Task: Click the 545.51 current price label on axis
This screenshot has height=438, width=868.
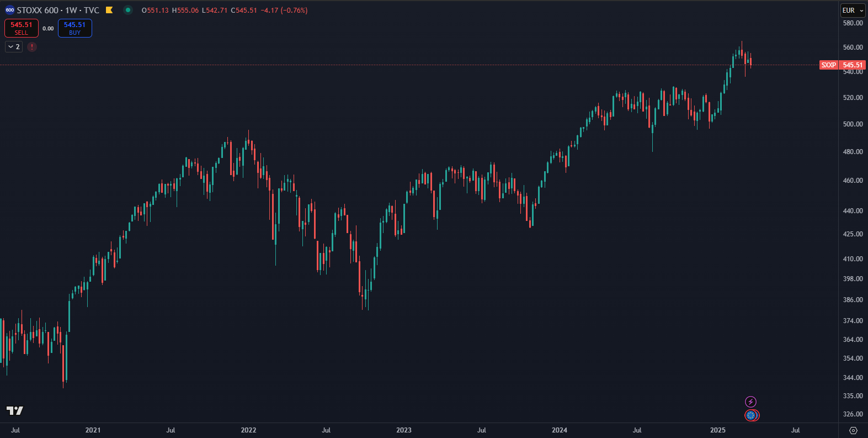Action: [x=853, y=65]
